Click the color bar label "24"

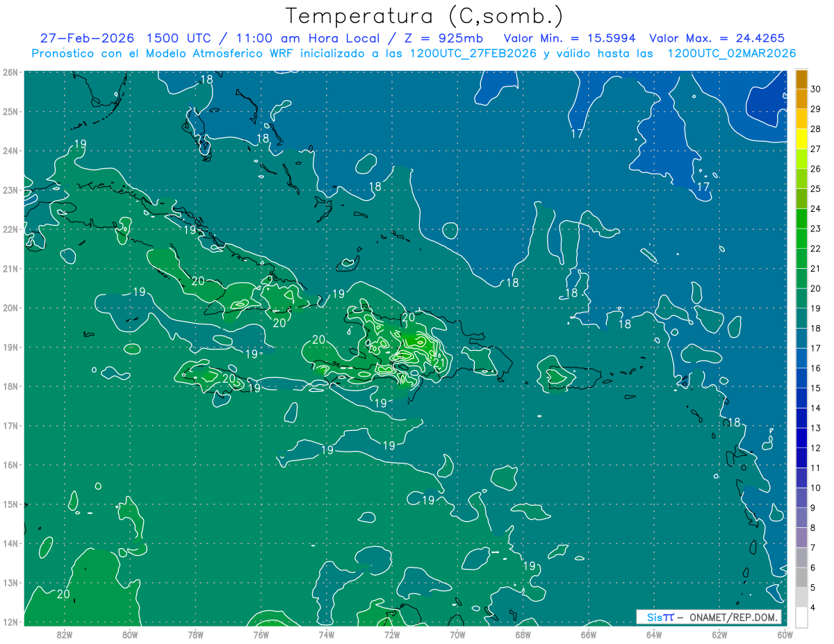815,208
